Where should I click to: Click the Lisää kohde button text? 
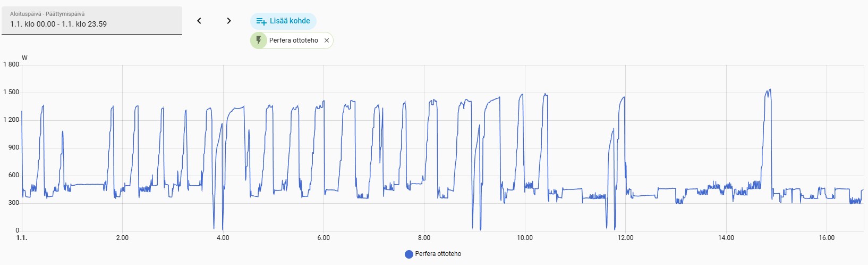pyautogui.click(x=290, y=21)
